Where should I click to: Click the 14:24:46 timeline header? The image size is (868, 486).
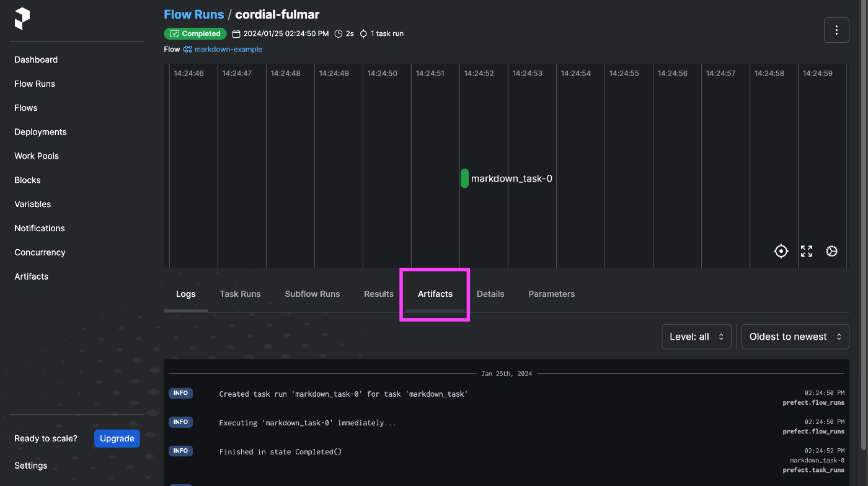click(x=188, y=73)
